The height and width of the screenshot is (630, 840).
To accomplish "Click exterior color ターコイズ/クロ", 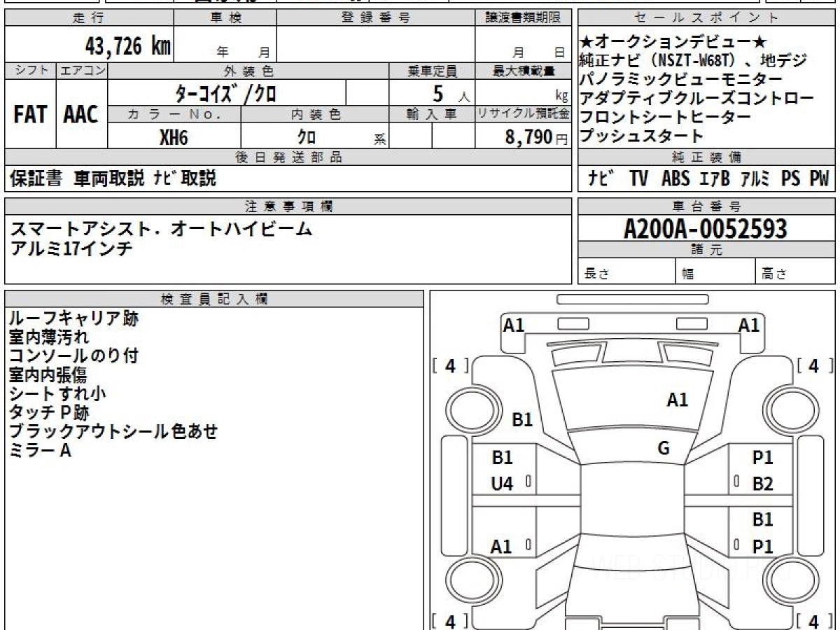I will pyautogui.click(x=227, y=93).
